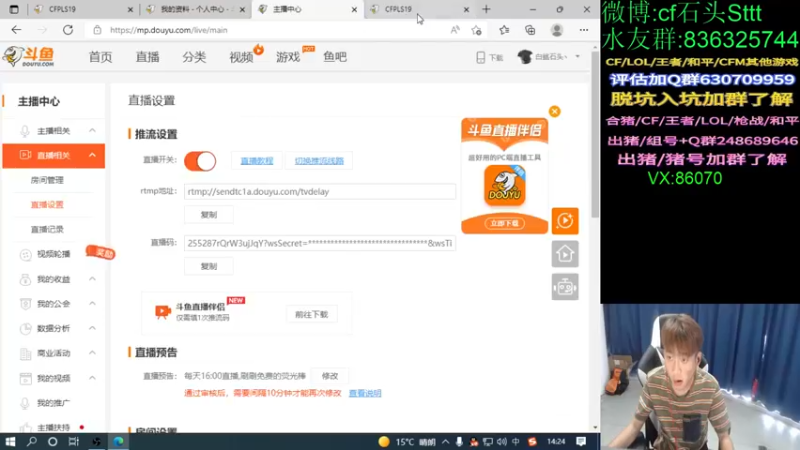The width and height of the screenshot is (800, 450).
Task: Open 直播记录 in sidebar
Action: coord(47,230)
